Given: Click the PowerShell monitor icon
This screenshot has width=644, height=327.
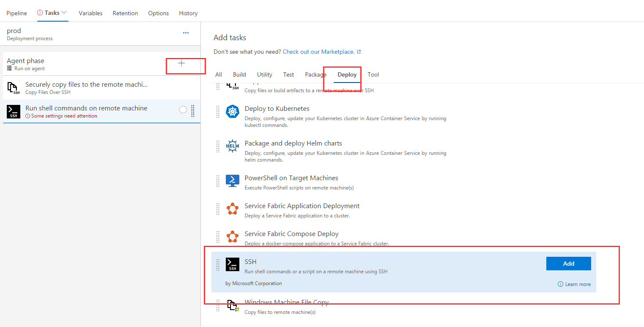Looking at the screenshot, I should [233, 181].
